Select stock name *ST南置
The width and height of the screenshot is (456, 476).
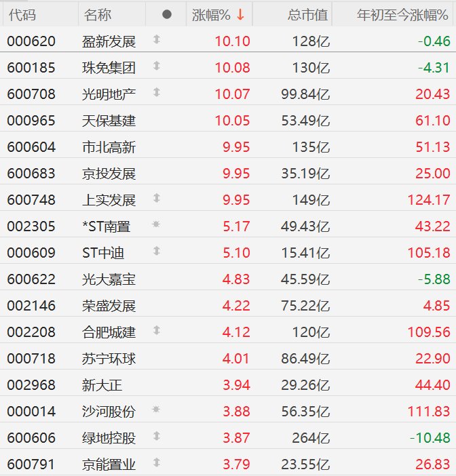pyautogui.click(x=106, y=226)
